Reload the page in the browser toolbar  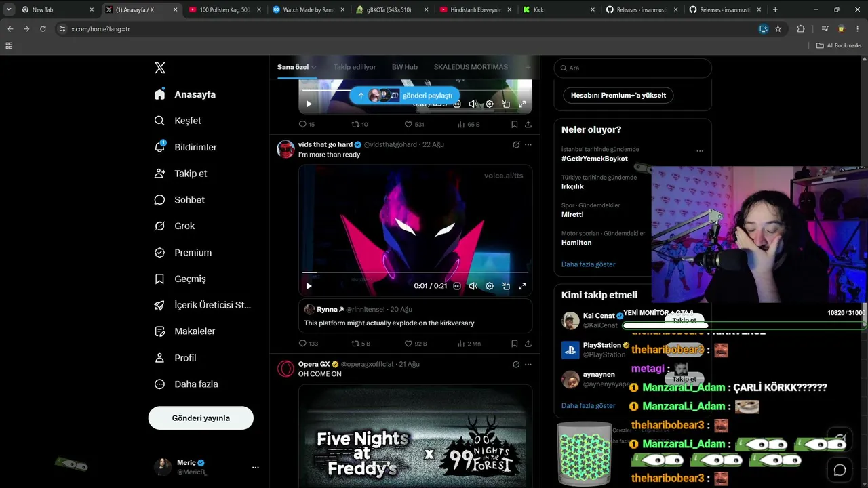43,29
